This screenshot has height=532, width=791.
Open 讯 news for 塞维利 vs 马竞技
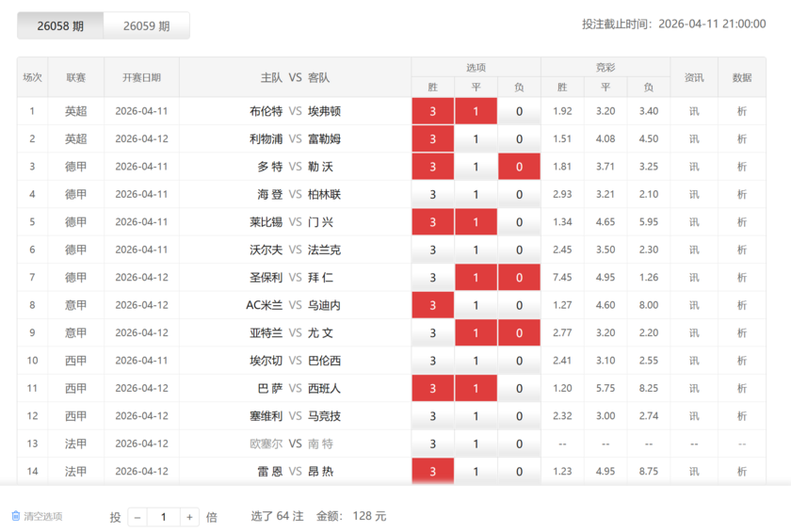coord(694,416)
